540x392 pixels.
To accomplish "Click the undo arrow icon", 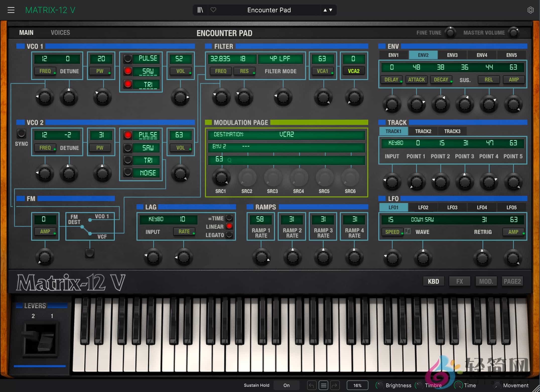I will pos(312,385).
